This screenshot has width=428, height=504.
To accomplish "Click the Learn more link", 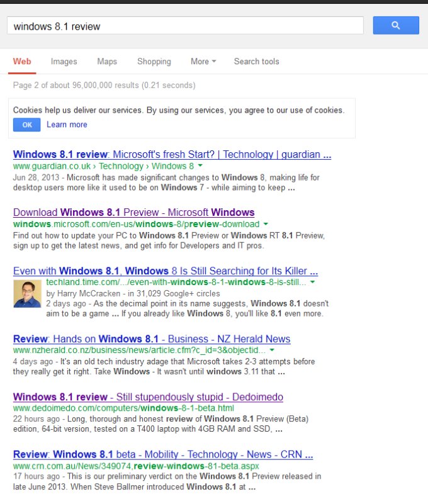I will point(67,125).
